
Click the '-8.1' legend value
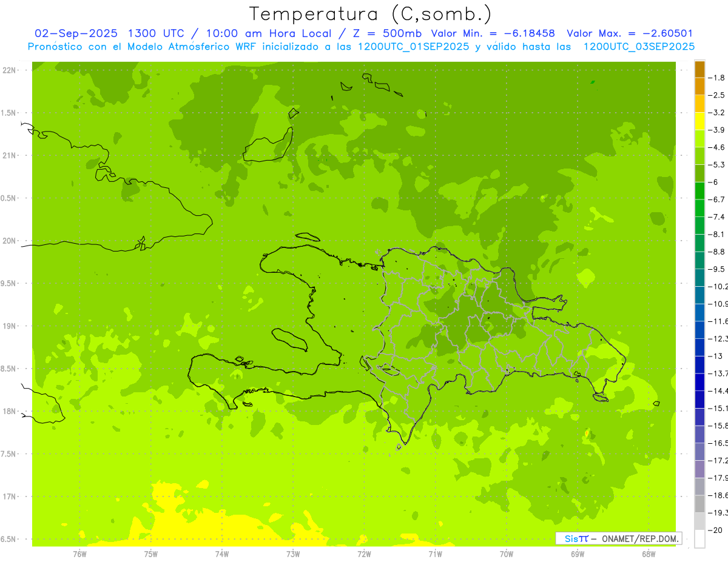(716, 235)
